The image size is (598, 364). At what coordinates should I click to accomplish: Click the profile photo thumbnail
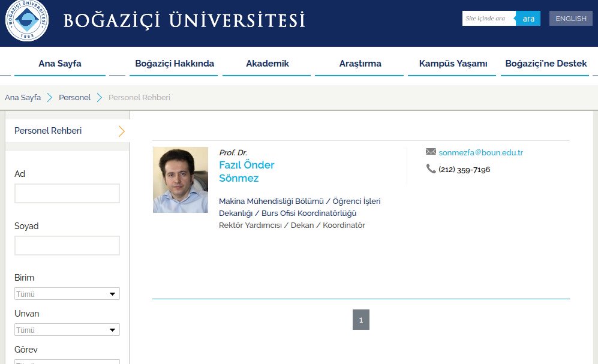point(180,180)
